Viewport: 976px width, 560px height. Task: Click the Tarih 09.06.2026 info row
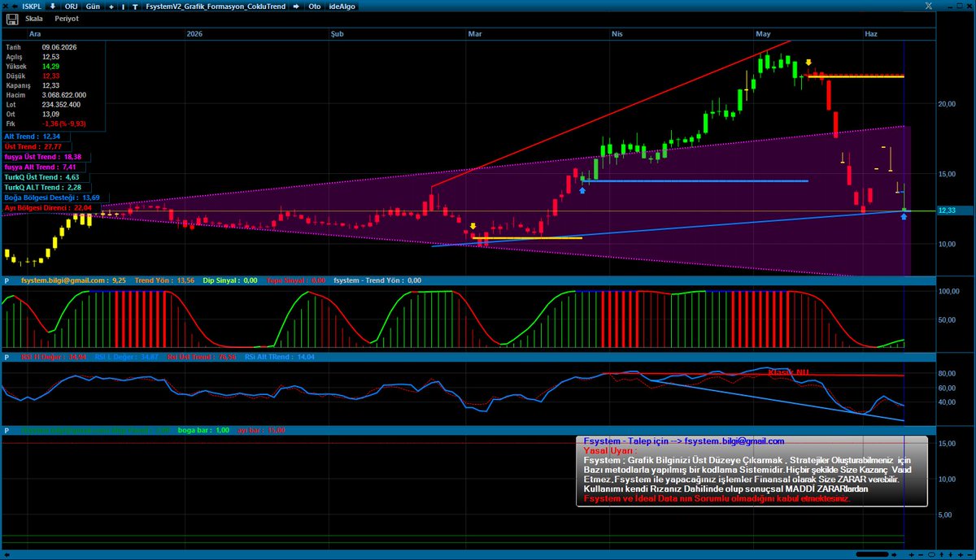tap(52, 47)
